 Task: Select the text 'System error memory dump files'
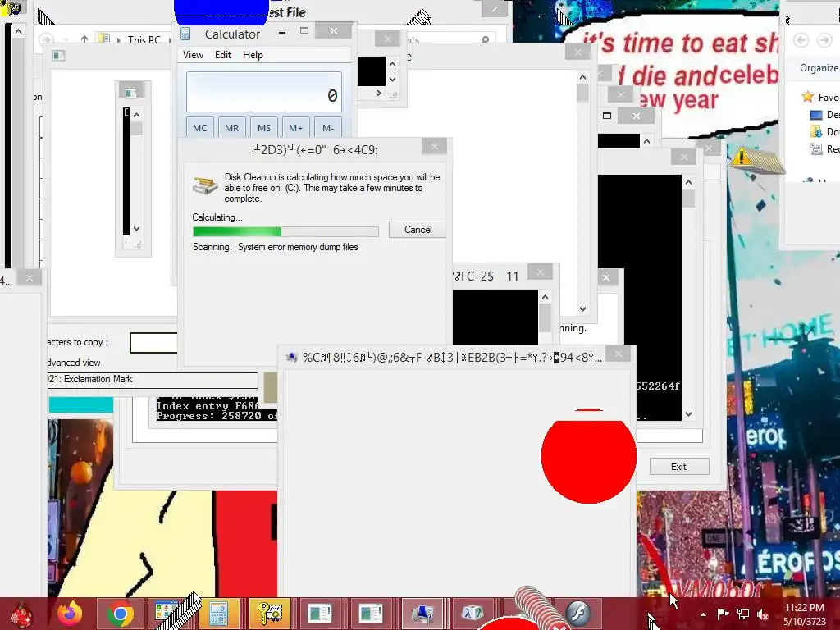pos(298,247)
